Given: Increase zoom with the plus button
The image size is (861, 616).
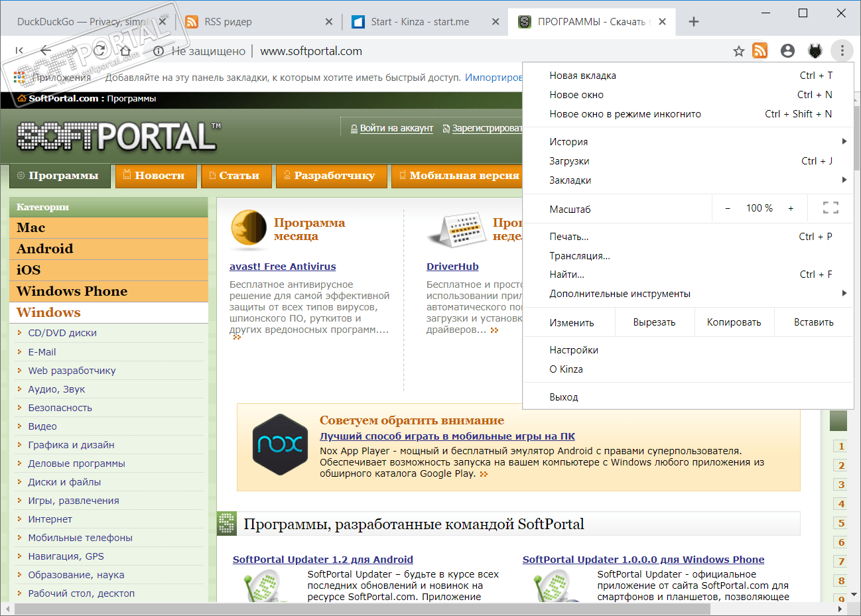Looking at the screenshot, I should point(791,208).
